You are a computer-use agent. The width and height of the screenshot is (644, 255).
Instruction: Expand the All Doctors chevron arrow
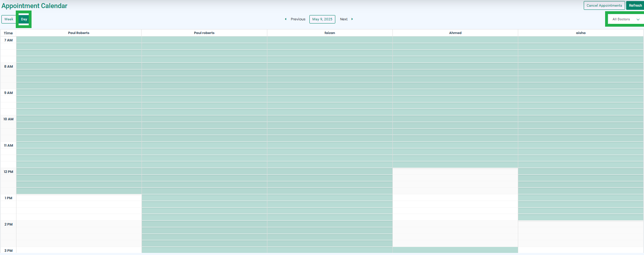tap(638, 19)
